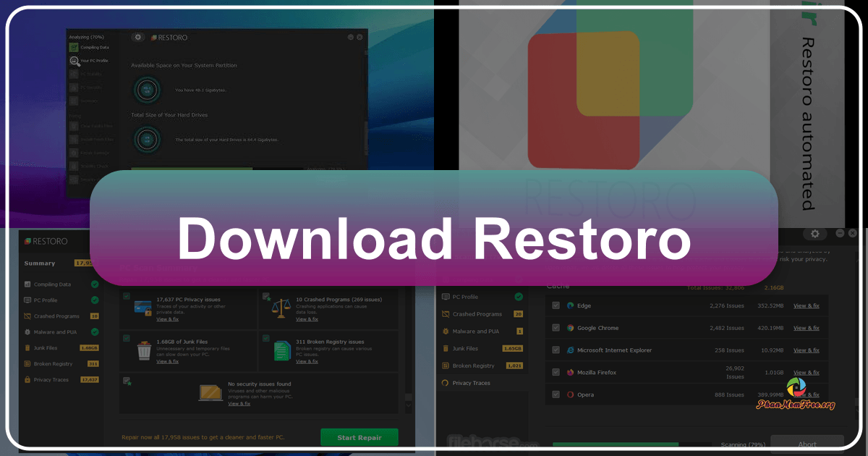The image size is (868, 456).
Task: Click the Google Chrome browser icon
Action: [569, 328]
